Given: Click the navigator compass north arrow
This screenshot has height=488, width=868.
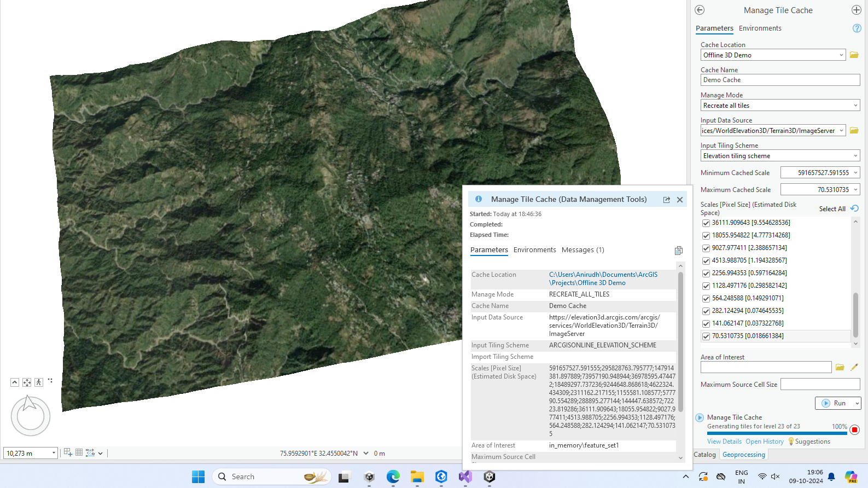Looking at the screenshot, I should pos(30,404).
